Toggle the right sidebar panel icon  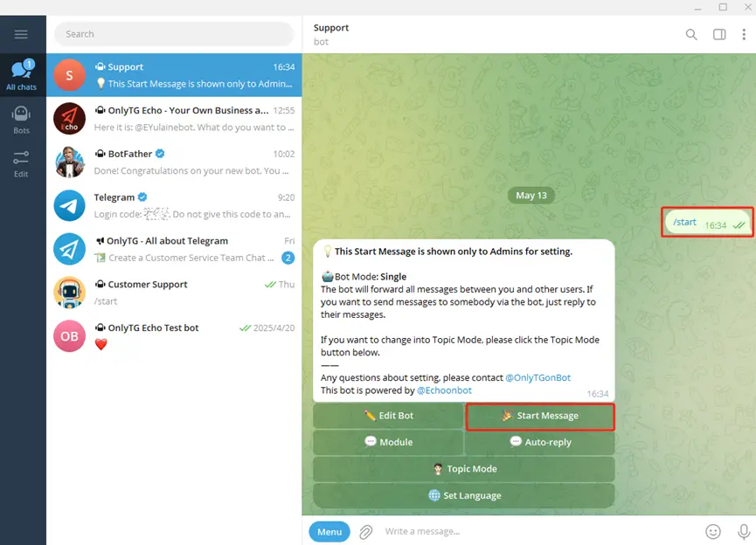[719, 34]
